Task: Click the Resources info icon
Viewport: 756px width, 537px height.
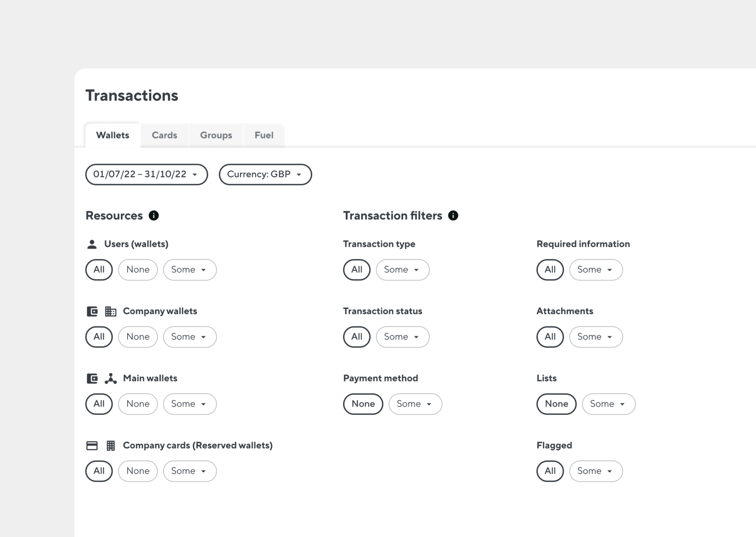Action: 154,216
